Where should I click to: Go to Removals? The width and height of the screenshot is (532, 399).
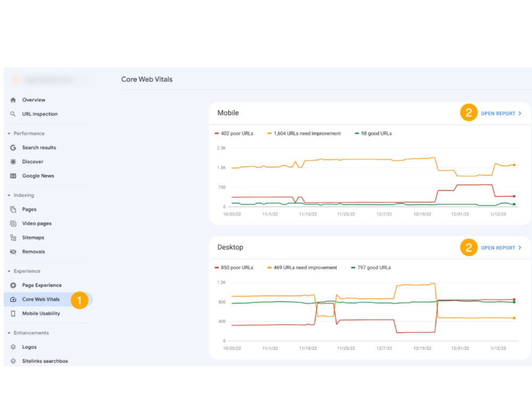pos(33,252)
